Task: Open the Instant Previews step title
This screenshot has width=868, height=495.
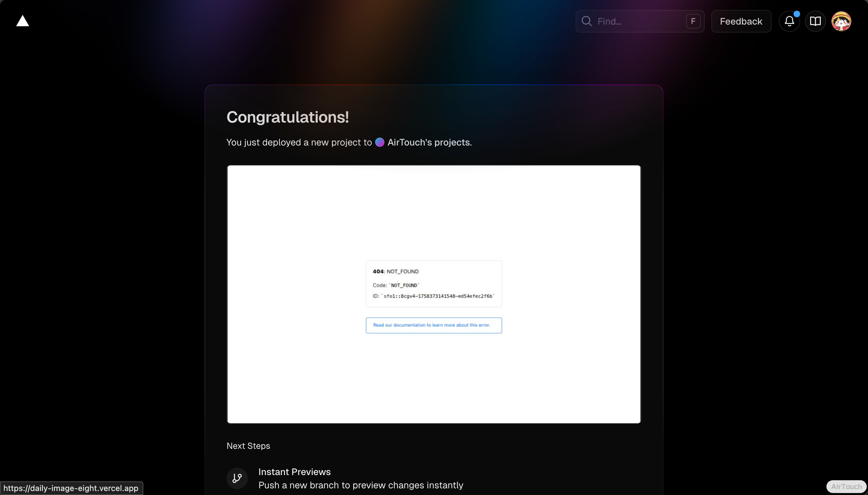Action: pyautogui.click(x=294, y=471)
